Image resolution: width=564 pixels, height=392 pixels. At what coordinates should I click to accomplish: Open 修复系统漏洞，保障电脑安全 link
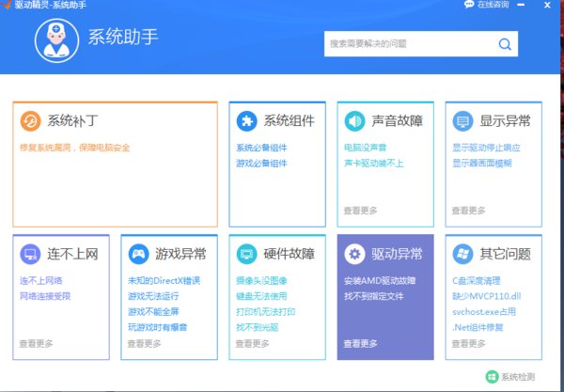(74, 148)
